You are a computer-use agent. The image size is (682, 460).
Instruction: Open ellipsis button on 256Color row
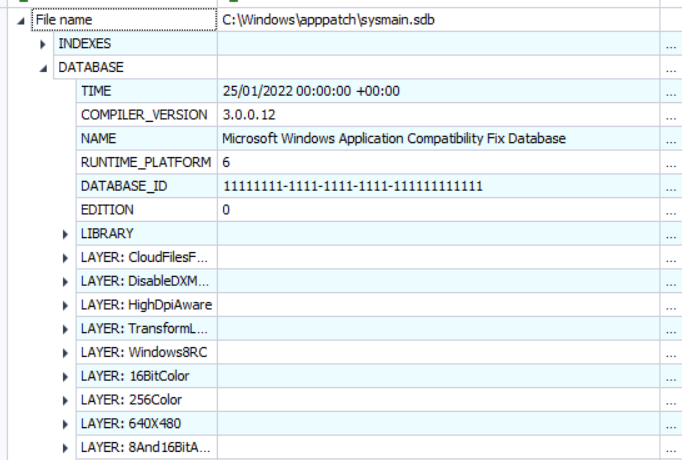[x=671, y=400]
